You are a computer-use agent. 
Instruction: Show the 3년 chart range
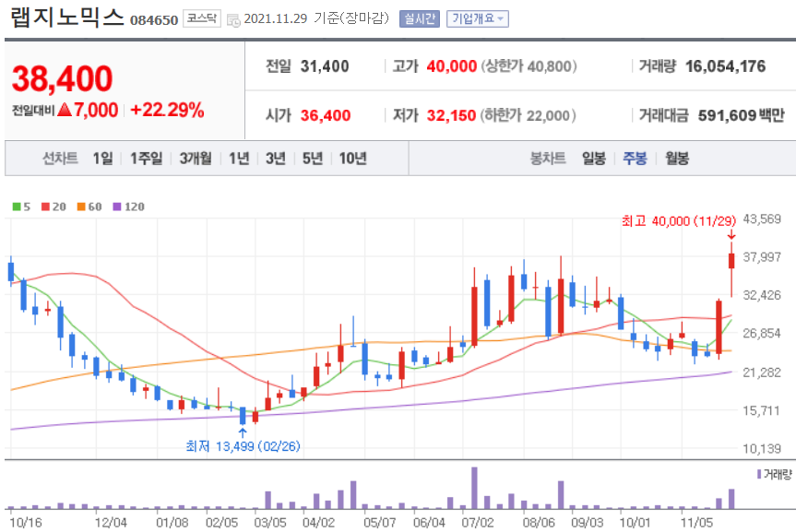276,159
